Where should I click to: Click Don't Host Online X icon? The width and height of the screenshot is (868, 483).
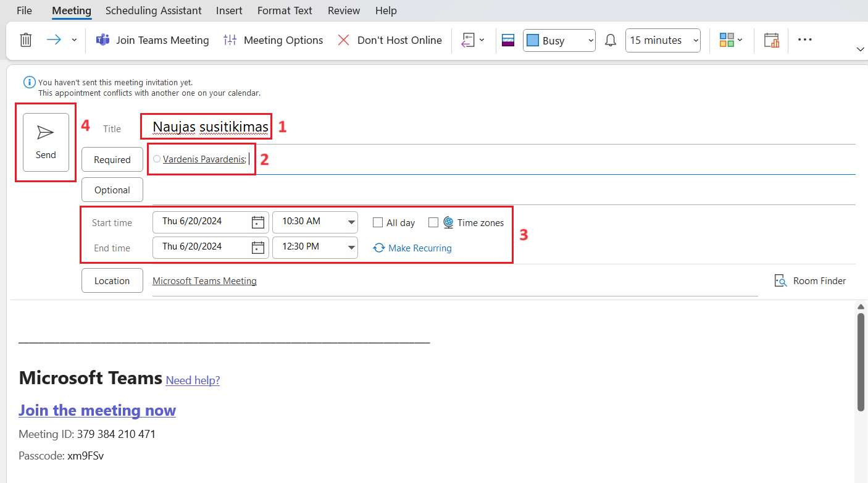344,40
